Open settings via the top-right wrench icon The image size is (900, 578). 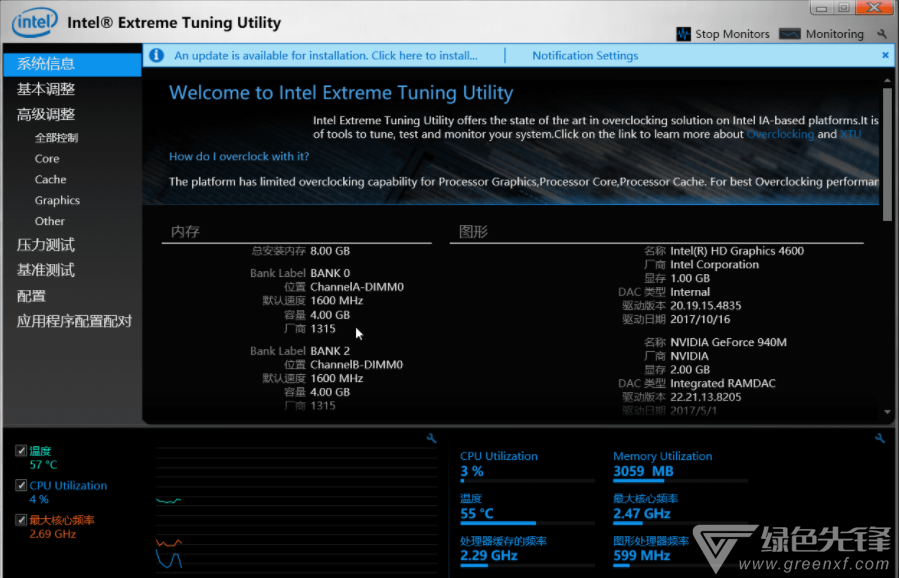point(882,34)
